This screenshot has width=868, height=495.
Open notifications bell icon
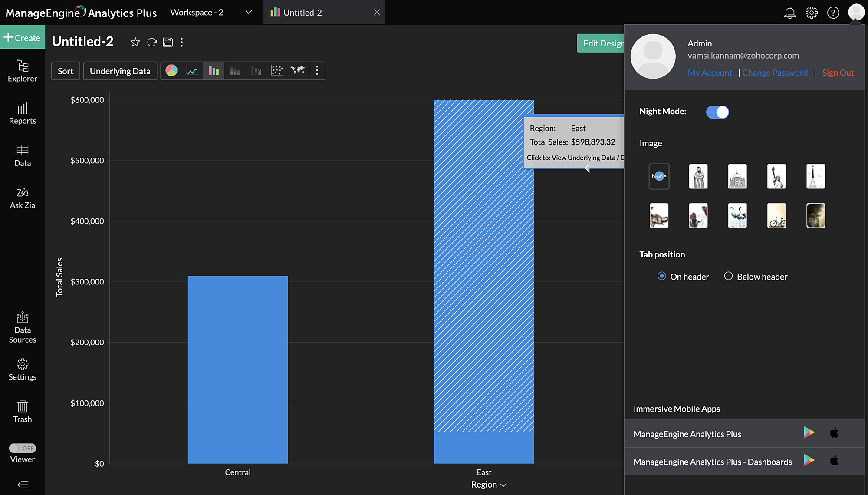click(x=789, y=13)
